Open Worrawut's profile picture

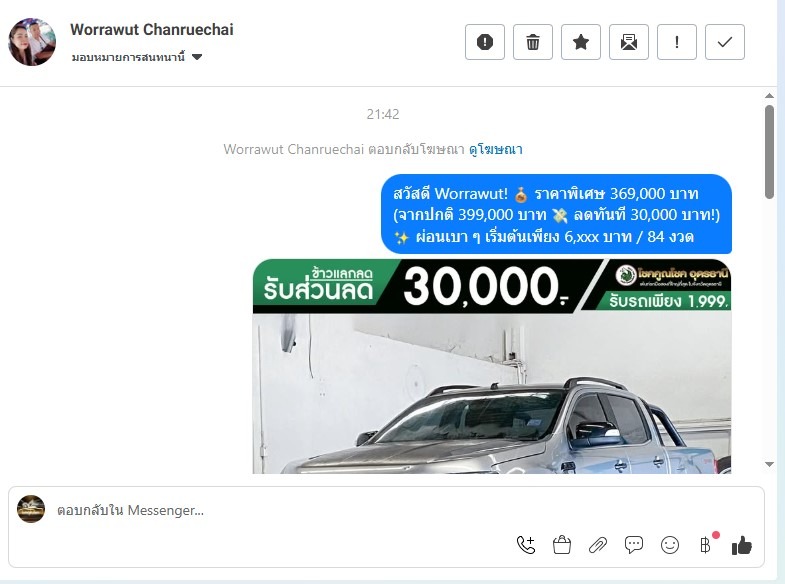(32, 42)
